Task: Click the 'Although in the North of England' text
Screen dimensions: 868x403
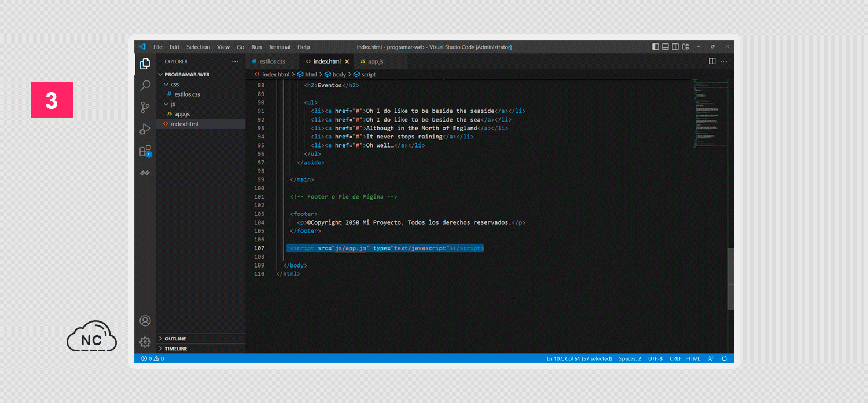Action: pos(422,129)
